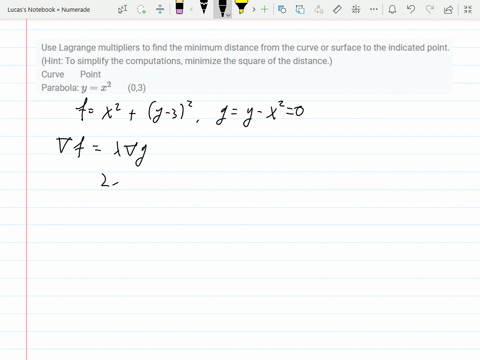Click the word Curve
The width and height of the screenshot is (480, 360).
click(53, 74)
